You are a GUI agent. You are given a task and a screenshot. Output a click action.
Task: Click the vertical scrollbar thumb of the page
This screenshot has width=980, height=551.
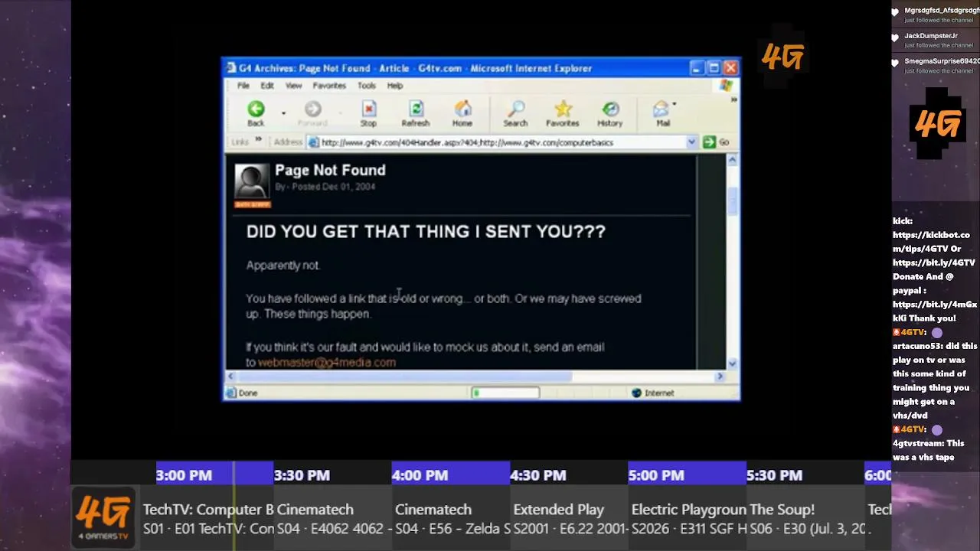[x=732, y=201]
